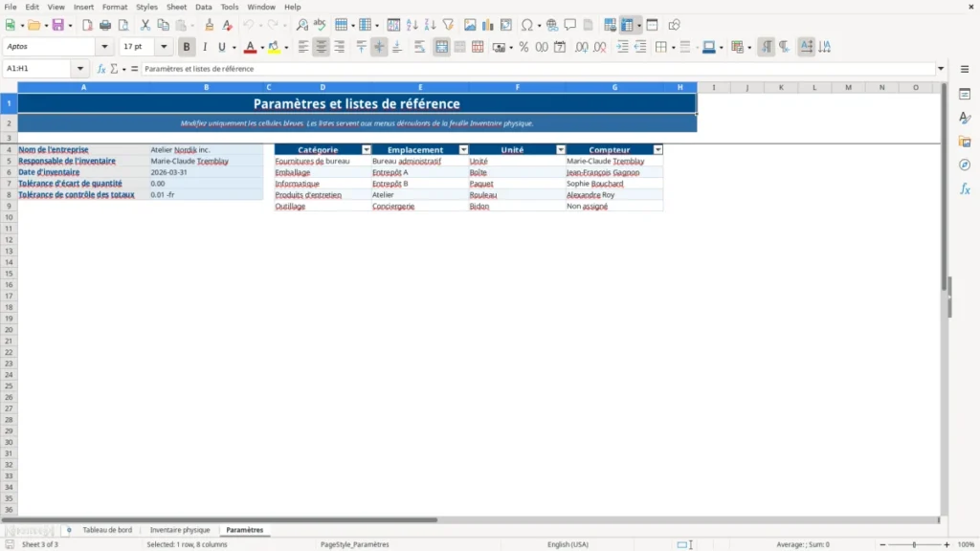Expand the font name dropdown

coord(104,46)
